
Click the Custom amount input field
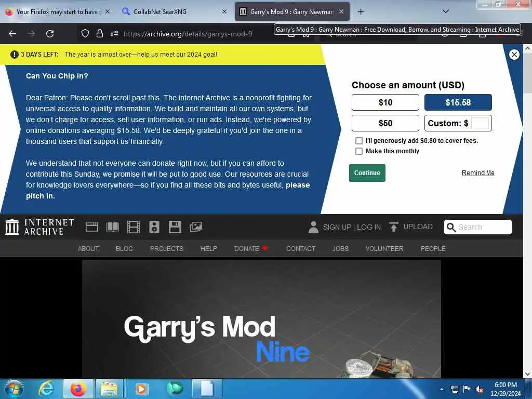(x=480, y=123)
